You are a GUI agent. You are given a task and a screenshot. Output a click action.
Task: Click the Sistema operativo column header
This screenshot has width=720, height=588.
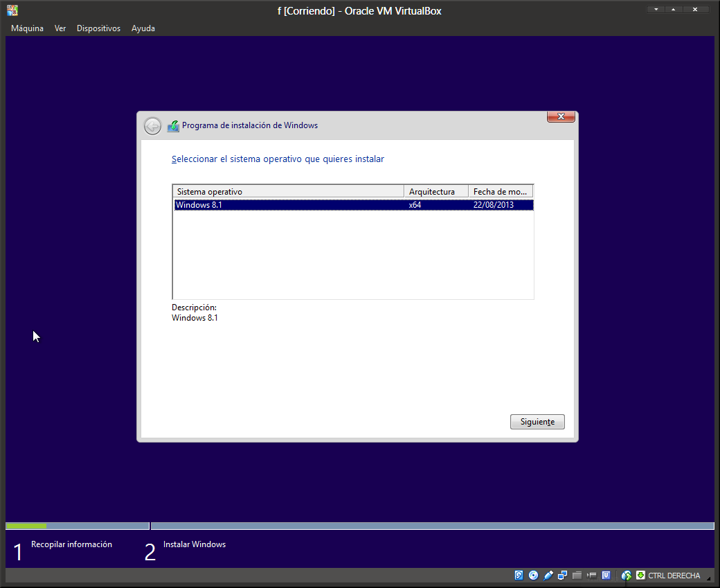coord(289,192)
